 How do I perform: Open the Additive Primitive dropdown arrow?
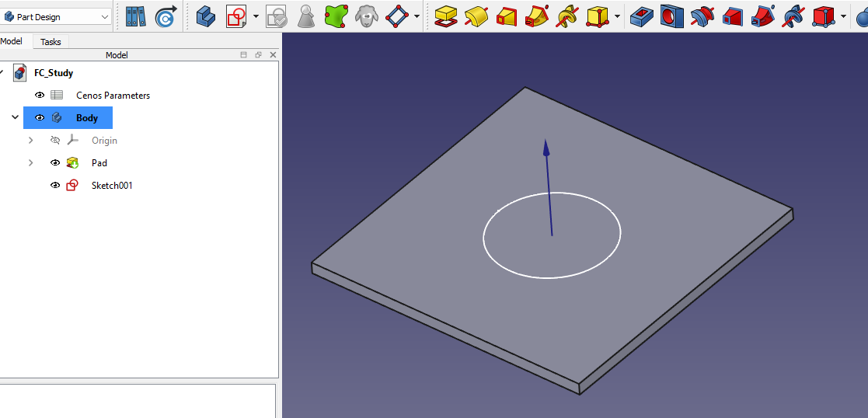pyautogui.click(x=617, y=17)
